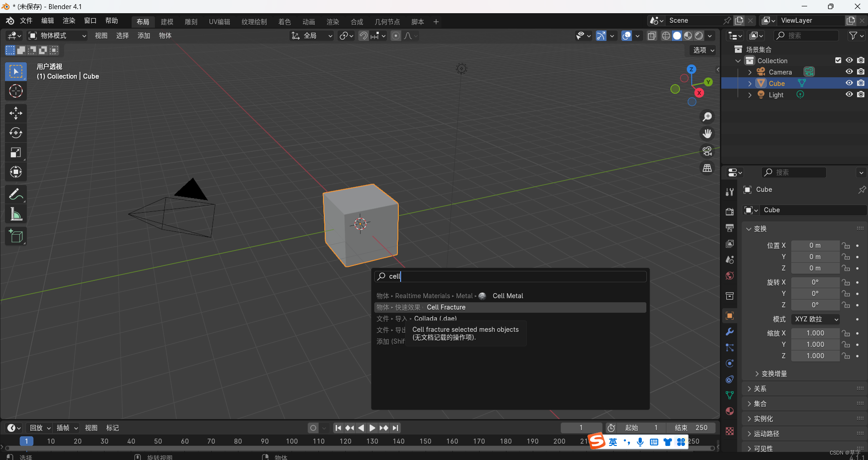This screenshot has width=868, height=460.
Task: Select rendered viewport shading
Action: [699, 35]
